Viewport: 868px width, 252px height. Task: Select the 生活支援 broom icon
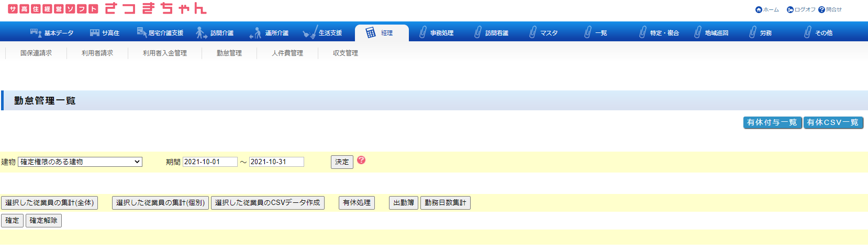tap(309, 33)
